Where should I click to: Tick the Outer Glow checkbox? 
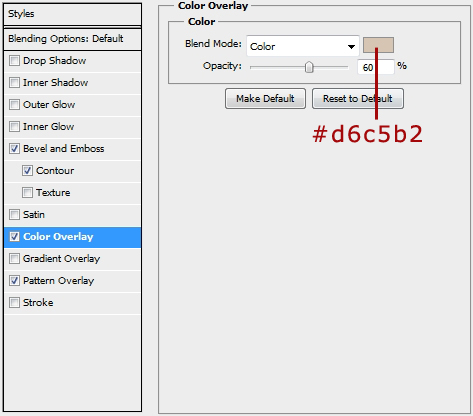14,105
